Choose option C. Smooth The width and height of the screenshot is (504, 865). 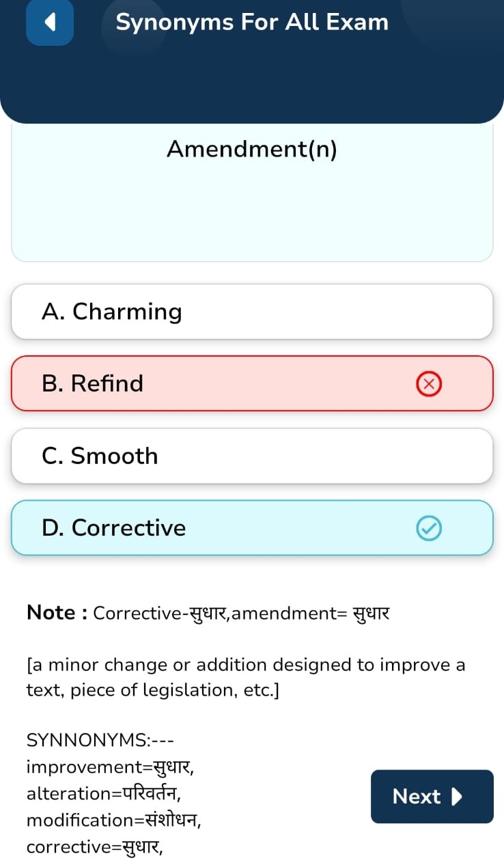click(x=251, y=456)
